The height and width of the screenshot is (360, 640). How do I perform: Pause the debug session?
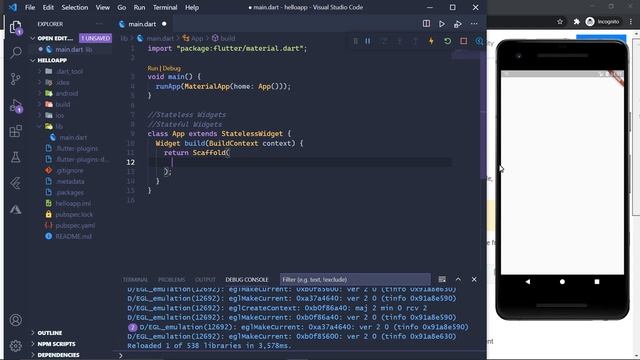click(x=368, y=41)
